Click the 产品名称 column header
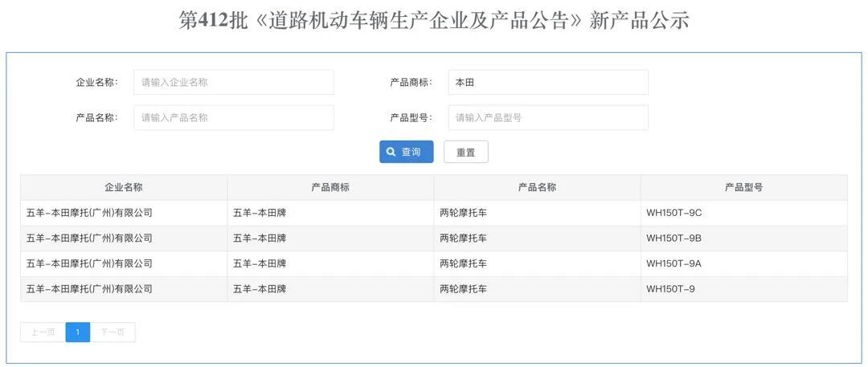 point(538,187)
